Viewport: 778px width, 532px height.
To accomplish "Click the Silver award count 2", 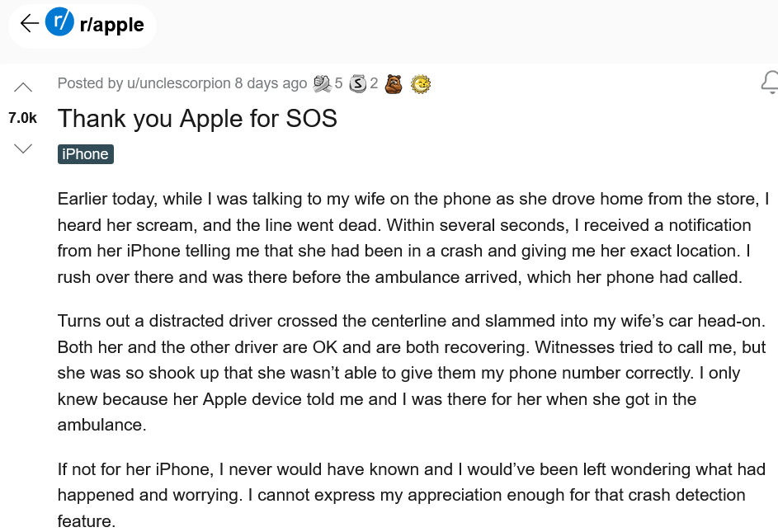I will tap(374, 82).
